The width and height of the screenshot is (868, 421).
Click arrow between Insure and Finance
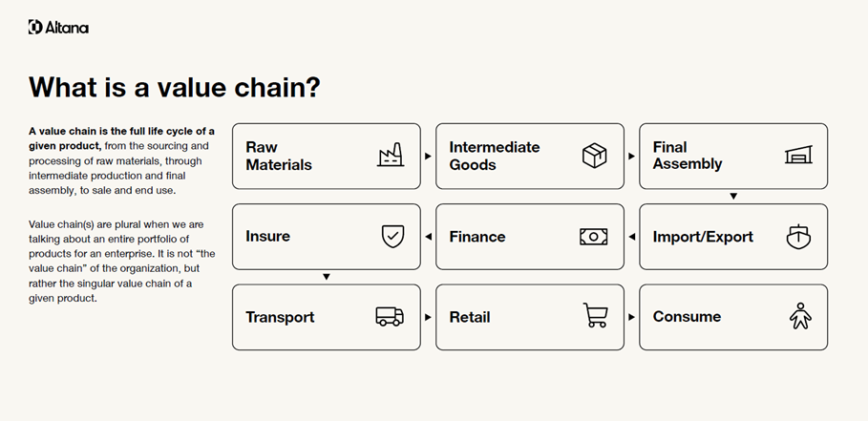click(x=428, y=237)
